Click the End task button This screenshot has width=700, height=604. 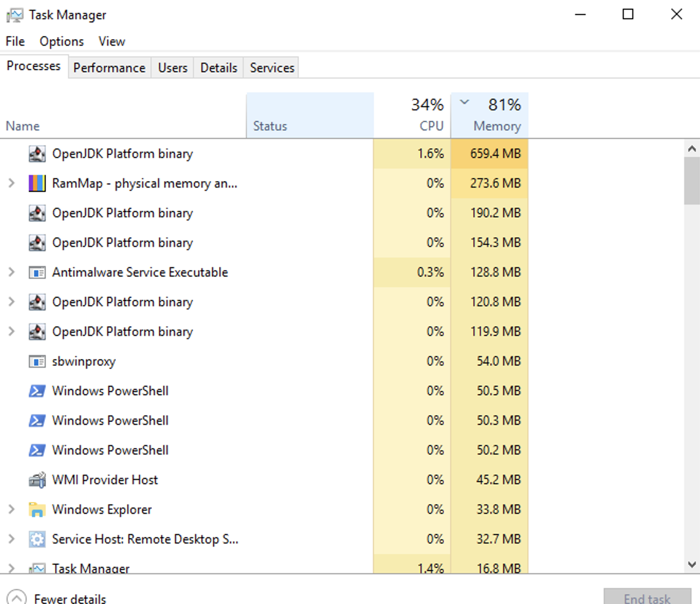(x=647, y=597)
